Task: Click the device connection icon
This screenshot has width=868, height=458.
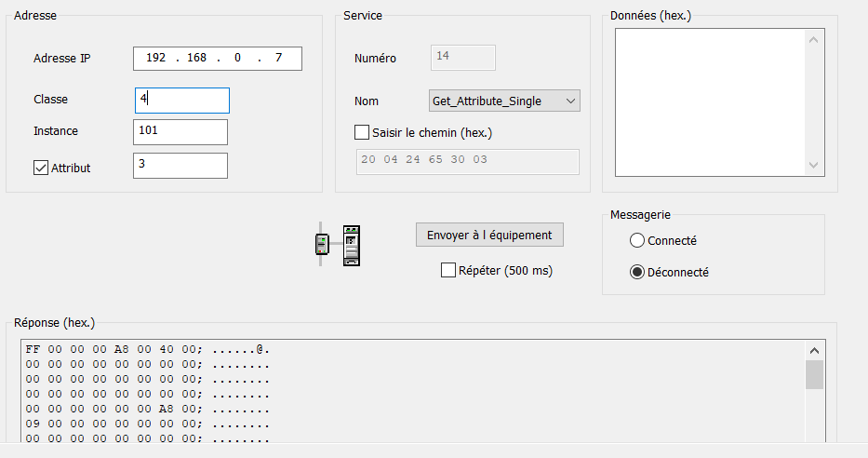Action: 337,245
